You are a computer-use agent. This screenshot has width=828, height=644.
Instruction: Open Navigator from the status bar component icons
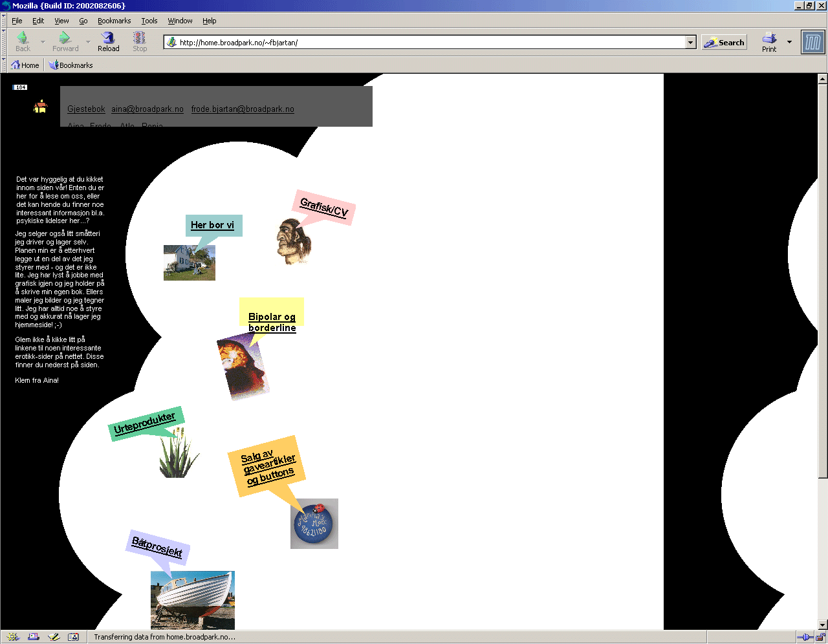pyautogui.click(x=14, y=637)
